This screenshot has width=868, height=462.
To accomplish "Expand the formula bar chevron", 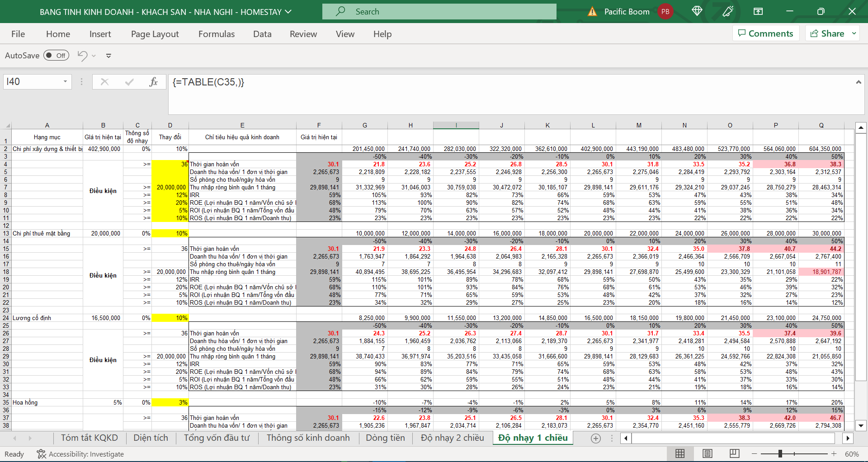I will (858, 82).
